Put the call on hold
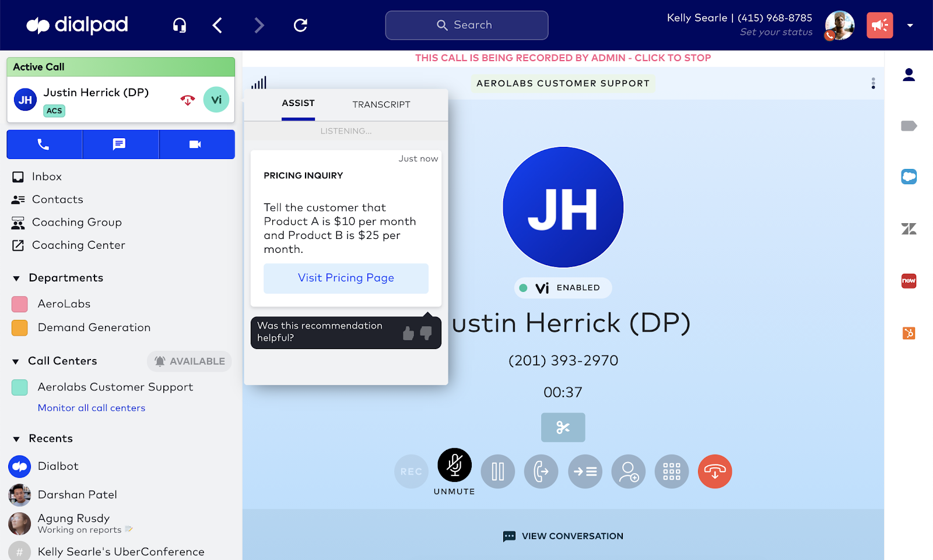The height and width of the screenshot is (560, 933). (x=498, y=471)
